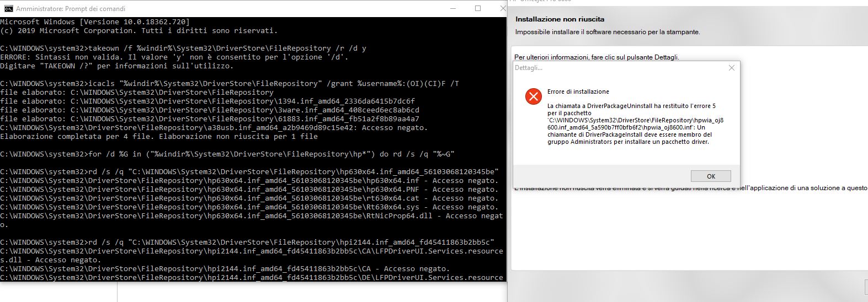Click the rd hpi2144.inf_amd64 command line
This screenshot has height=302, width=868.
[x=247, y=242]
